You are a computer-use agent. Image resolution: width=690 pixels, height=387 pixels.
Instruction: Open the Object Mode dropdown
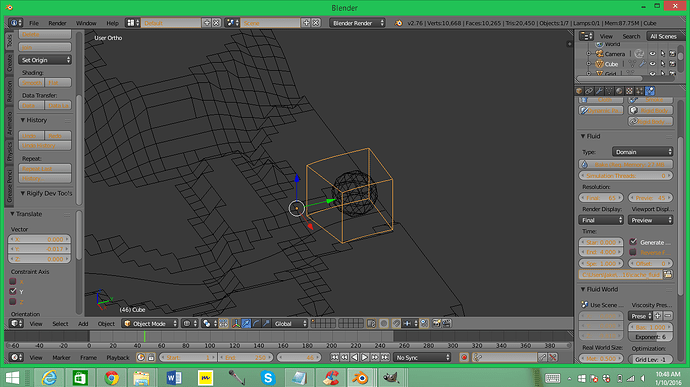pos(150,324)
